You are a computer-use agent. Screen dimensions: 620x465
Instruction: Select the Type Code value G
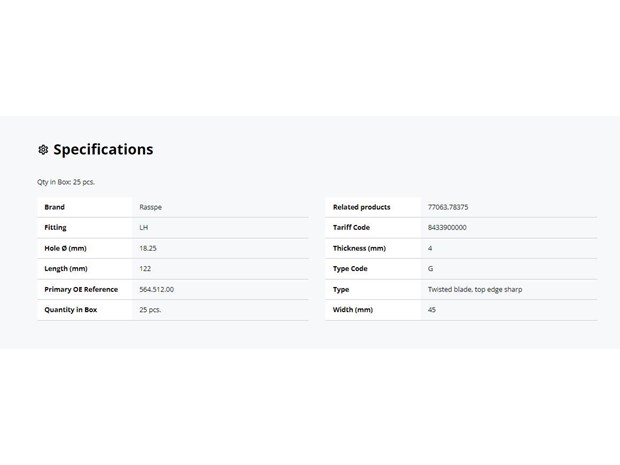click(431, 268)
